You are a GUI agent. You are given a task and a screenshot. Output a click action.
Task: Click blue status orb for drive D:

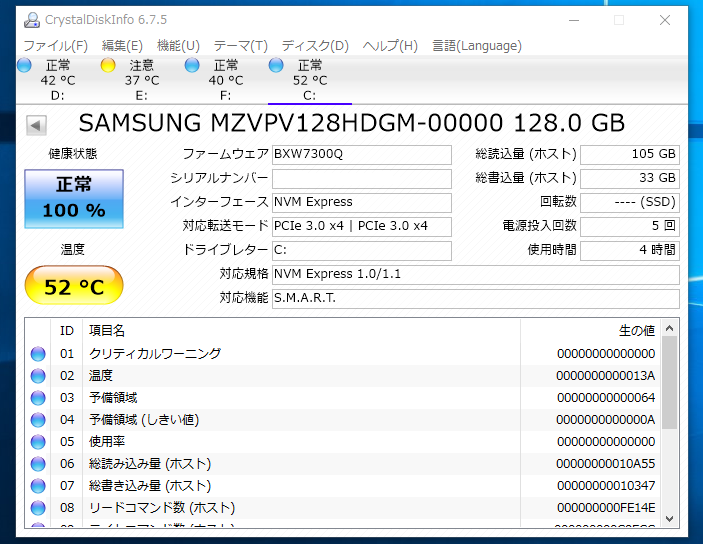[24, 65]
